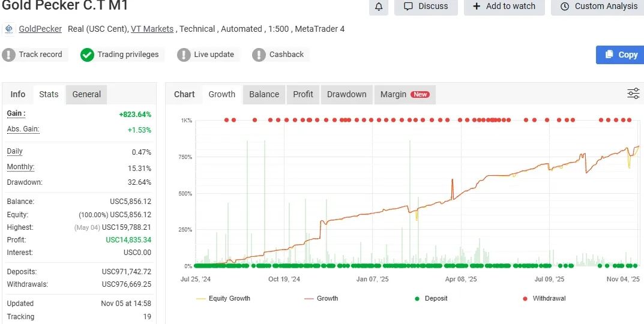This screenshot has height=324, width=644.
Task: Toggle Withdrawal markers in chart legend
Action: (544, 298)
